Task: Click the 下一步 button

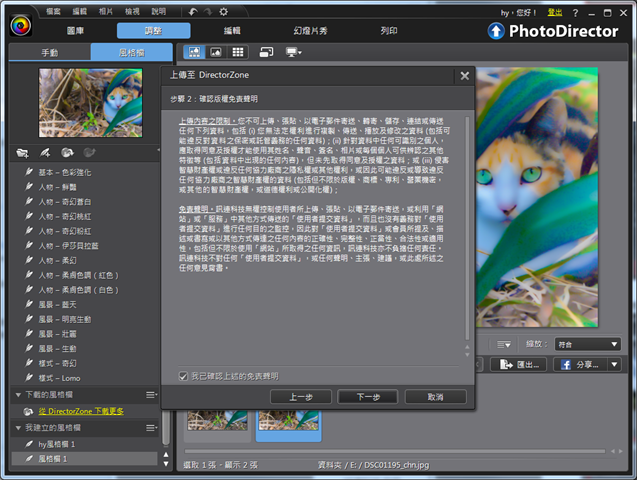Action: click(368, 397)
